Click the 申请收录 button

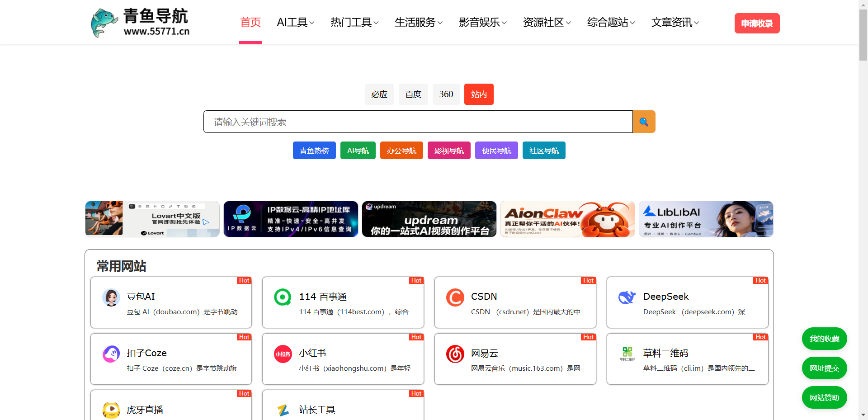click(x=757, y=24)
